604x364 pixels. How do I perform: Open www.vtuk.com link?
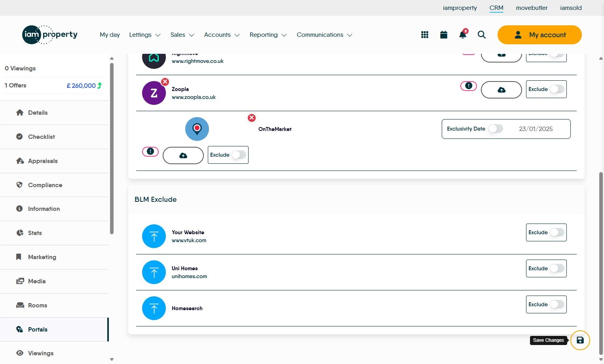(189, 241)
